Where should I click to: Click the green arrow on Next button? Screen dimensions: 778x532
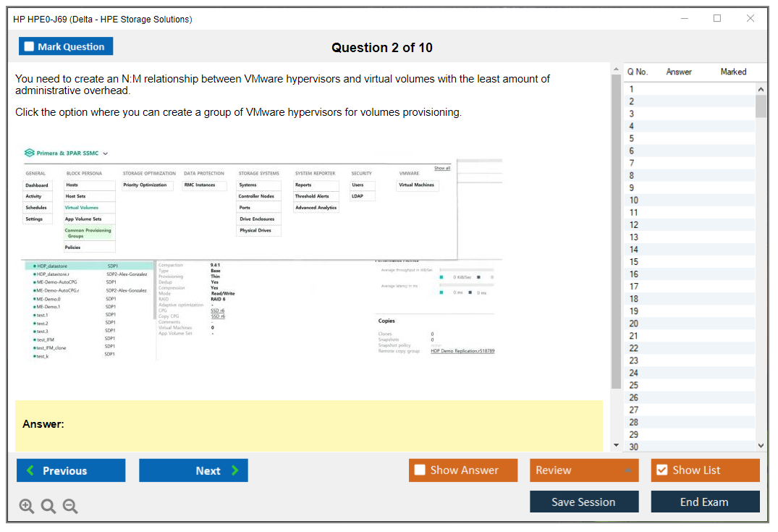pyautogui.click(x=234, y=470)
